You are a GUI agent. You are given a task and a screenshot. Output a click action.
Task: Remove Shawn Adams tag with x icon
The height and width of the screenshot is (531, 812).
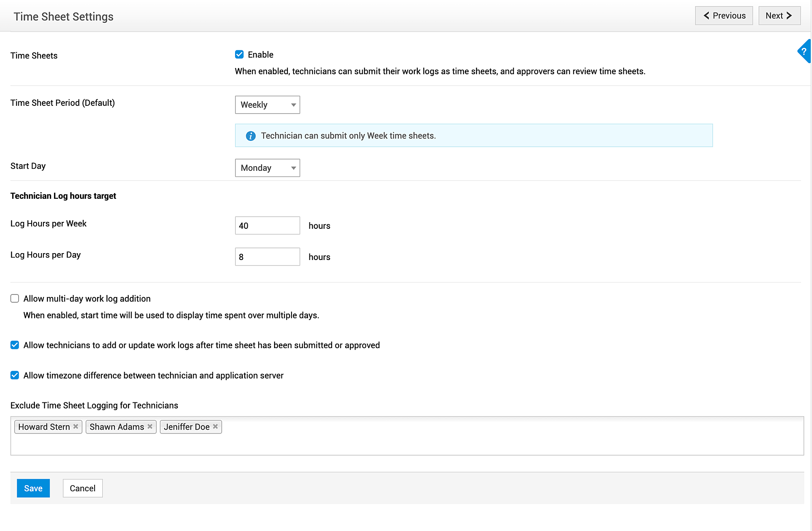point(150,426)
